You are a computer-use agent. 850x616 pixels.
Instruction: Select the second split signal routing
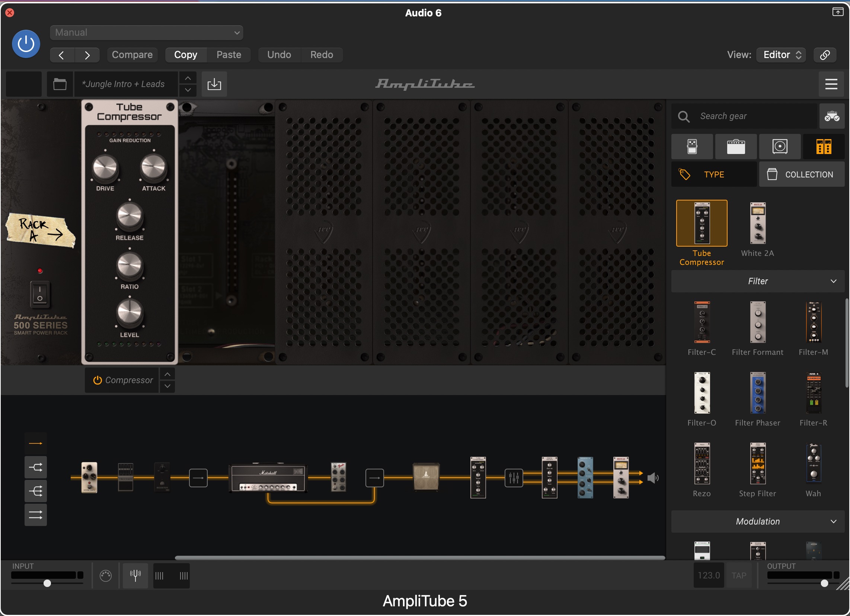[x=36, y=467]
